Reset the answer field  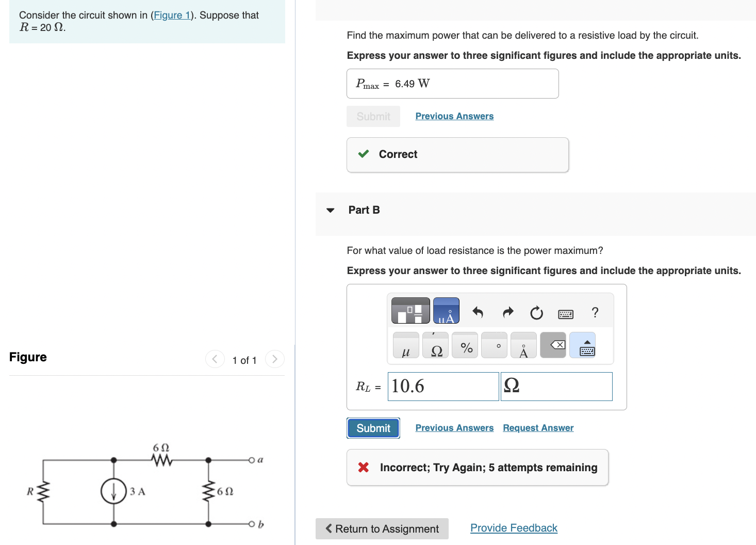pos(536,312)
